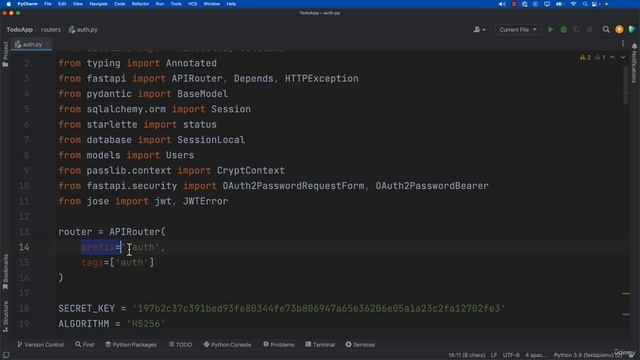This screenshot has width=640, height=360.
Task: Open the Help menu
Action: click(231, 4)
